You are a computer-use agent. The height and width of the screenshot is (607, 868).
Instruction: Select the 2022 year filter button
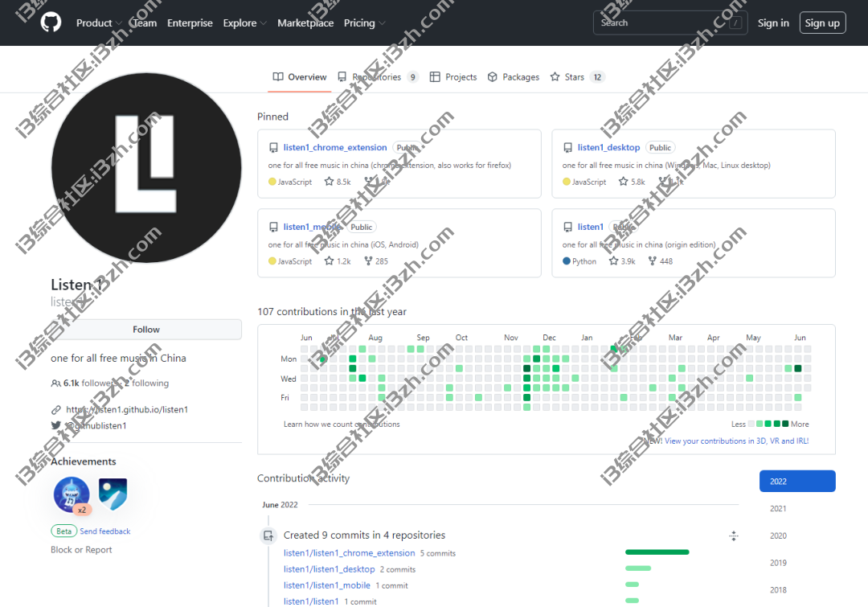[797, 482]
